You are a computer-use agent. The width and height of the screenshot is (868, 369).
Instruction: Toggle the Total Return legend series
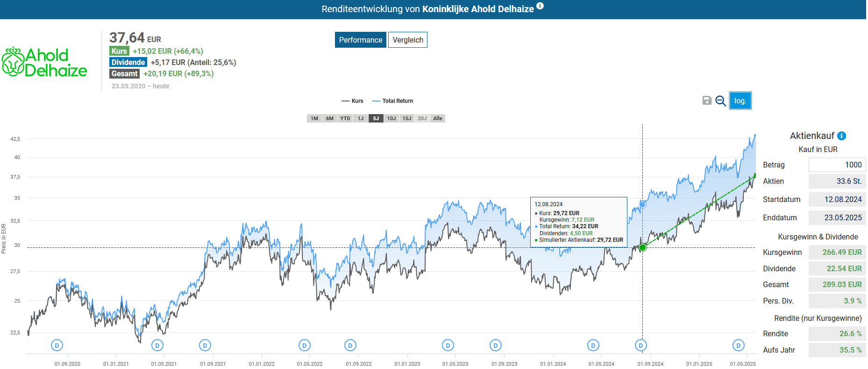click(393, 101)
